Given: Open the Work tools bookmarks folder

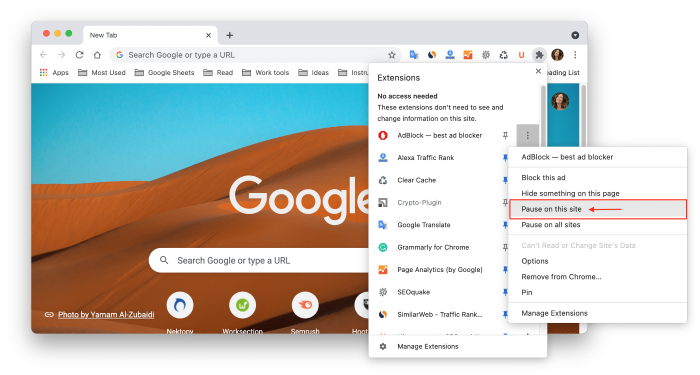Looking at the screenshot, I should pos(266,72).
